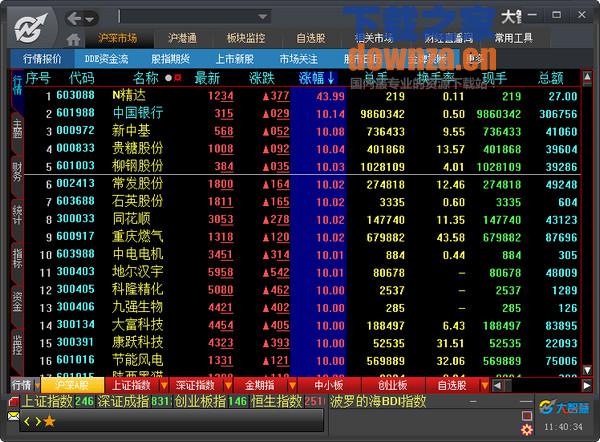Select the 主题 vertical side tab
This screenshot has width=600, height=442.
click(17, 129)
